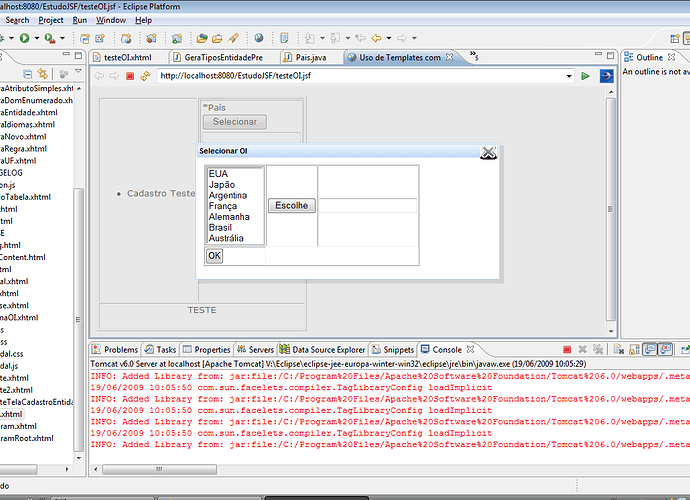Click the pencil search toolbar icon
The image size is (690, 500).
pos(233,38)
